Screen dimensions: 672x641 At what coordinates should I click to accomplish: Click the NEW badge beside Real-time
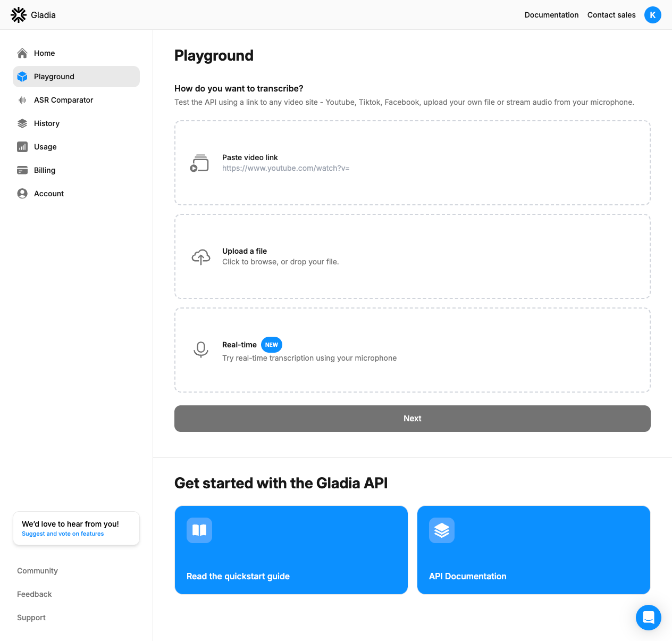coord(272,345)
